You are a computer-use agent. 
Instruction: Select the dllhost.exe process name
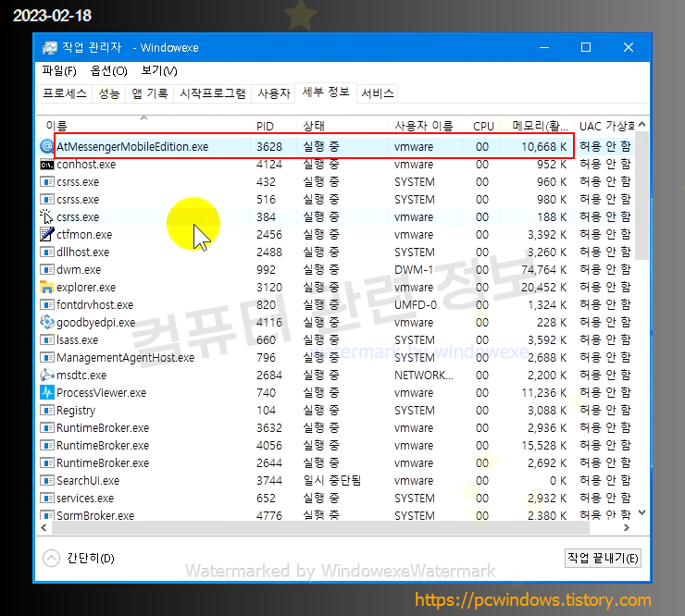click(83, 252)
